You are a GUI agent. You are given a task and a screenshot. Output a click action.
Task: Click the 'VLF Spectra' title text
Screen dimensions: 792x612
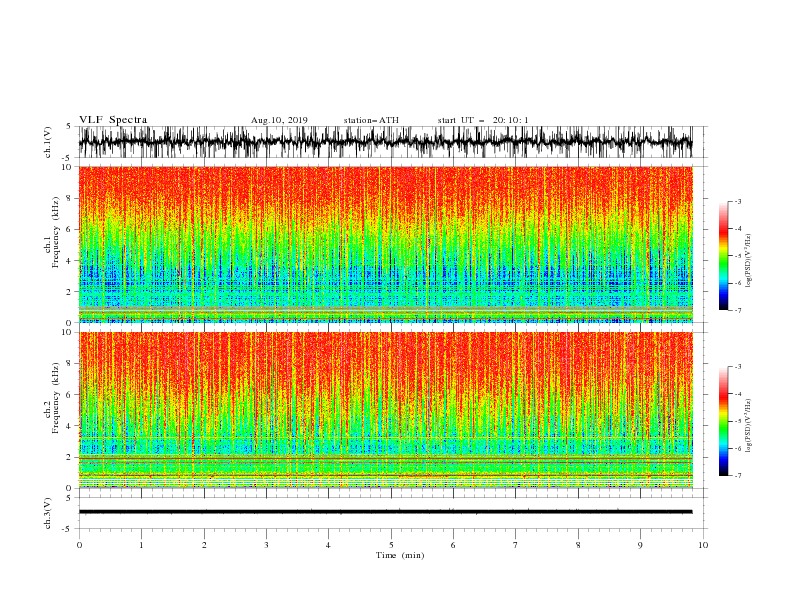113,120
